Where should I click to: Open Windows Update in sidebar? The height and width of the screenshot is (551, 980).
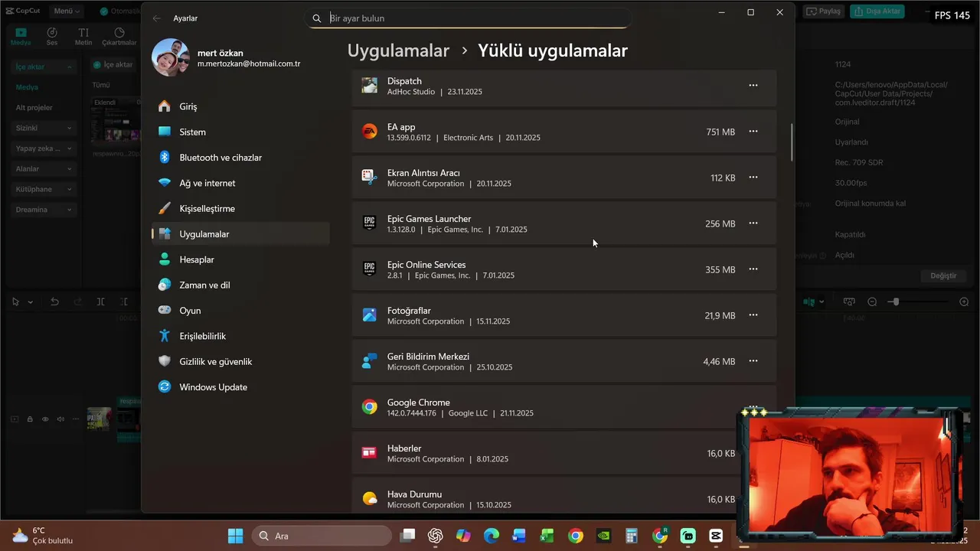click(240, 387)
